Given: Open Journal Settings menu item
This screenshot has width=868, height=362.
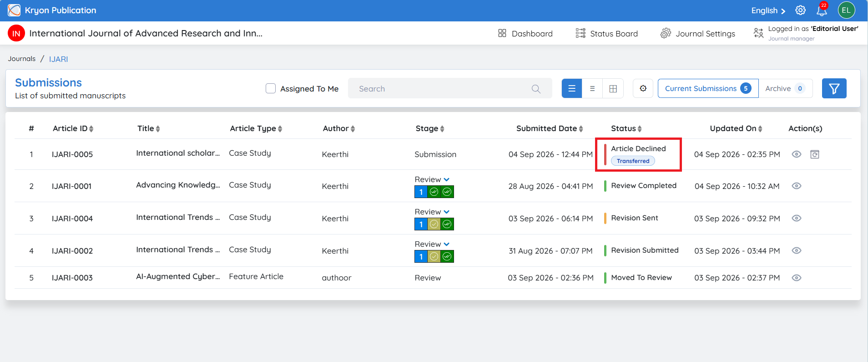Looking at the screenshot, I should click(698, 33).
